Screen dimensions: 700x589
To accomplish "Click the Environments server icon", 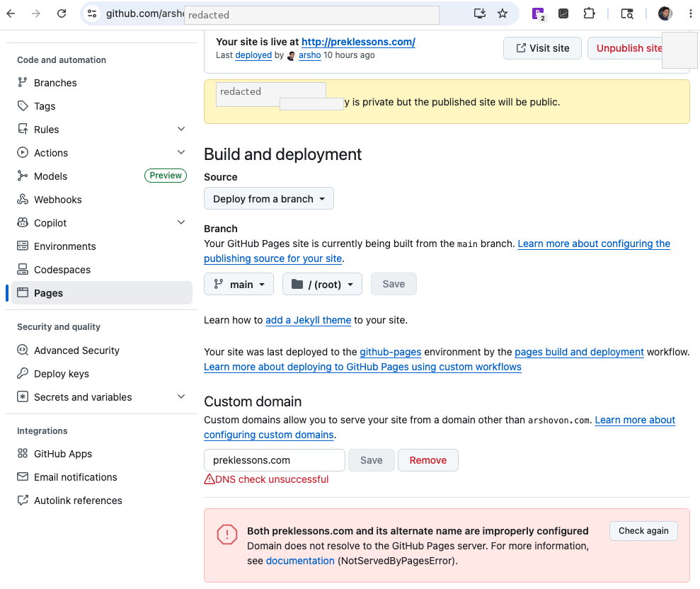I will point(23,246).
